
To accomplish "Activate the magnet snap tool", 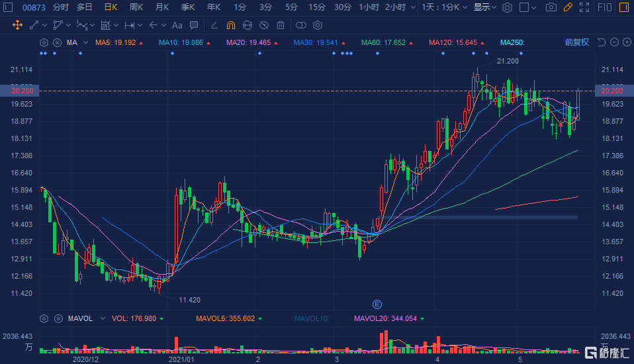I will coord(230,25).
